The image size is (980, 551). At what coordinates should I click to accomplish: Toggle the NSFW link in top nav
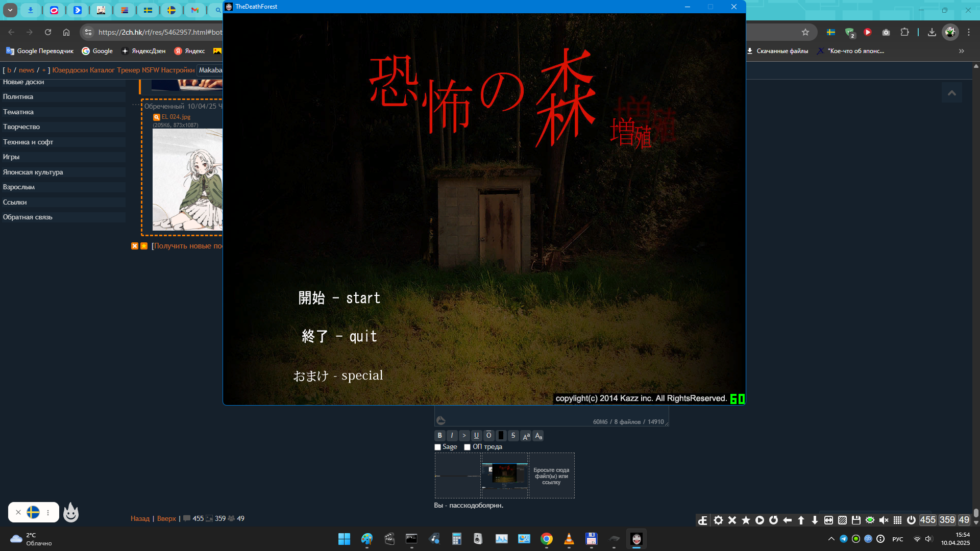[151, 70]
